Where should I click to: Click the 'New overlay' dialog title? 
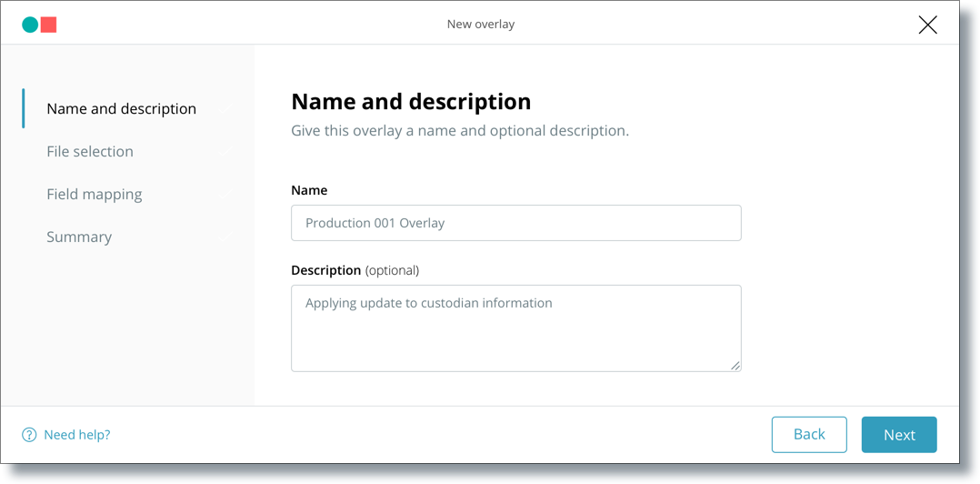click(x=481, y=25)
